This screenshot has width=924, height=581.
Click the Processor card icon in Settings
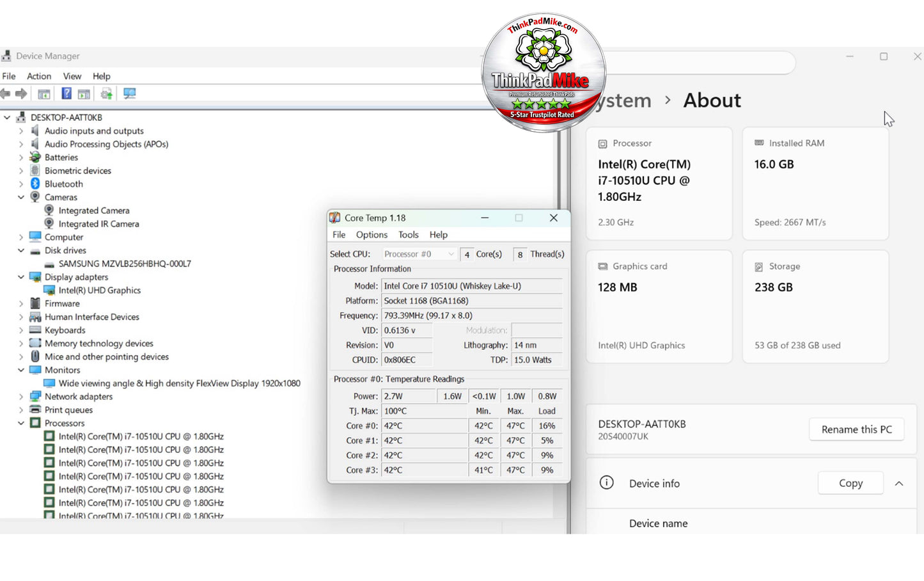[x=602, y=144]
